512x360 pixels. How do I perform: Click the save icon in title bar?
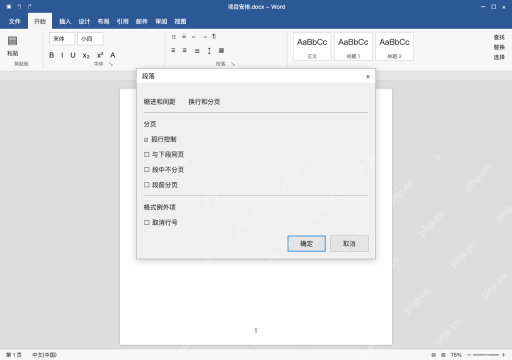(9, 7)
